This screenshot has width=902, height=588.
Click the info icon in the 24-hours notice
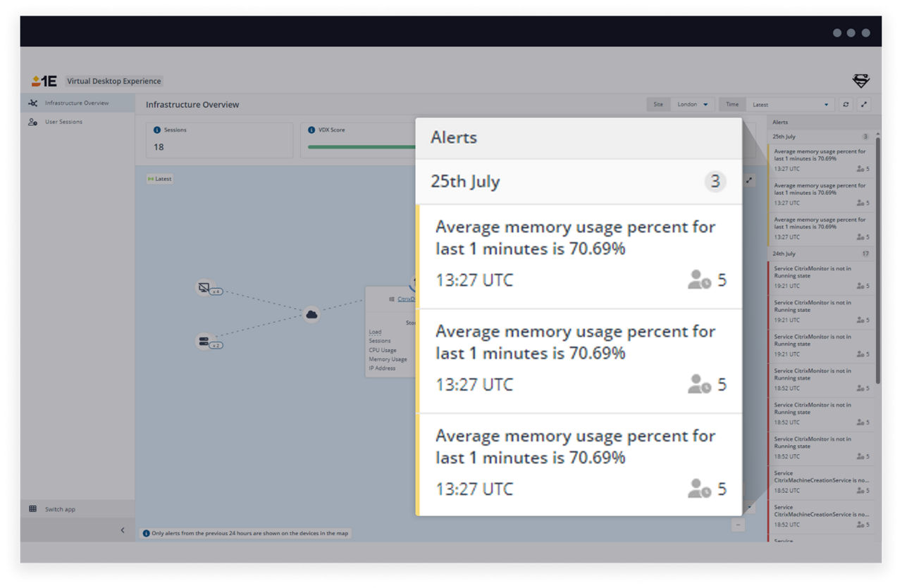click(x=147, y=533)
